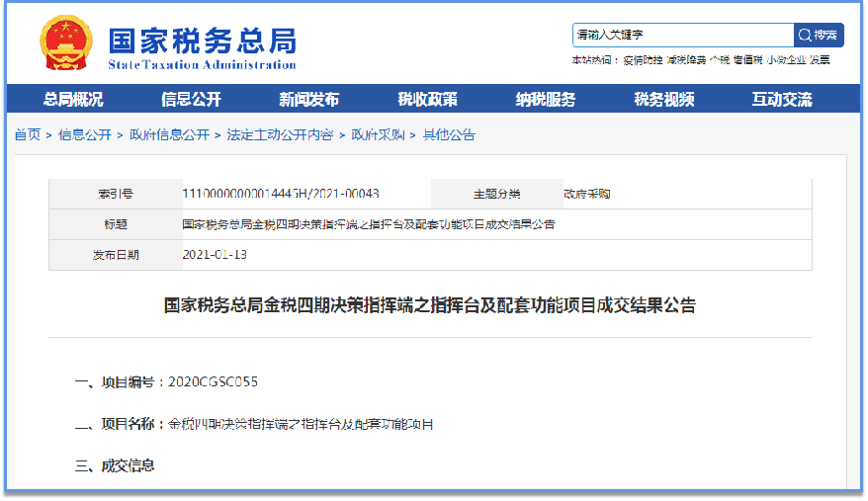Screen dimensions: 868x501
Task: Click the 政府采购 breadcrumb link
Action: pos(378,134)
